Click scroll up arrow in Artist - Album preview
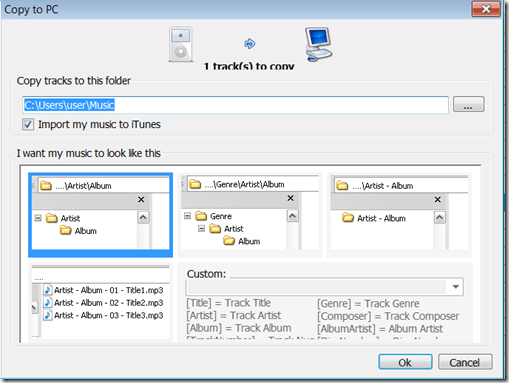Screen dimensions: 509x383 coord(440,218)
